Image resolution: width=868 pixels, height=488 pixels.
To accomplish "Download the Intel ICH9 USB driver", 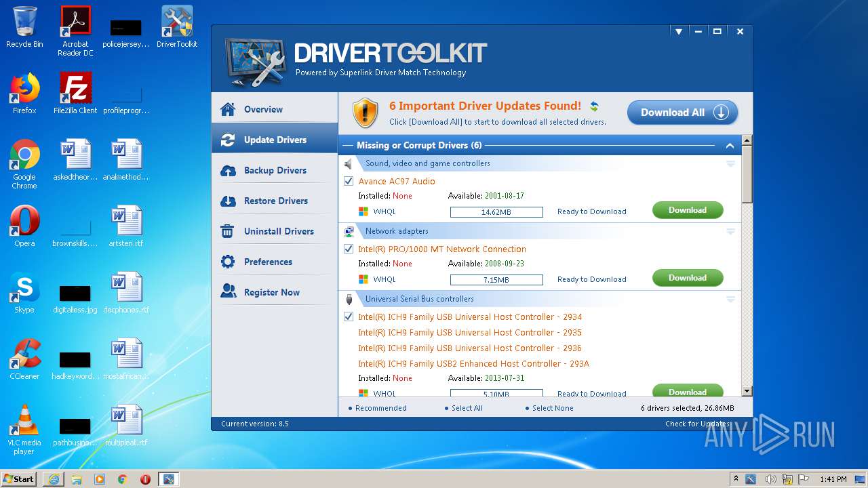I will coord(688,390).
